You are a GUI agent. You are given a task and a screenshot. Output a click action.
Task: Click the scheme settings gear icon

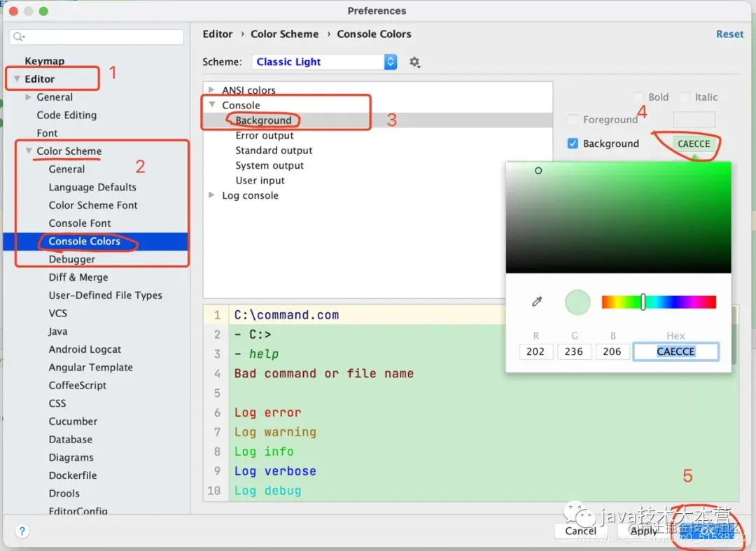pos(414,62)
